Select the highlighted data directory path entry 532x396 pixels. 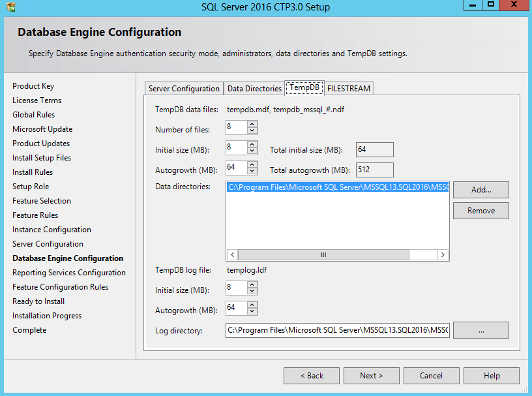click(337, 187)
